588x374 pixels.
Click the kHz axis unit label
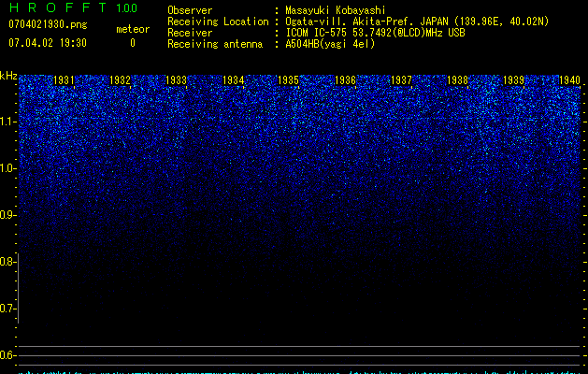(8, 76)
